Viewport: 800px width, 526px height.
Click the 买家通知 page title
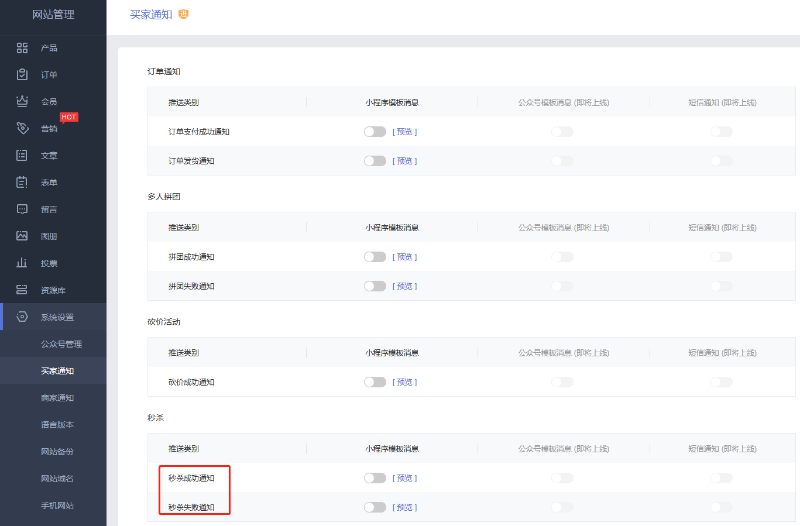[x=151, y=14]
